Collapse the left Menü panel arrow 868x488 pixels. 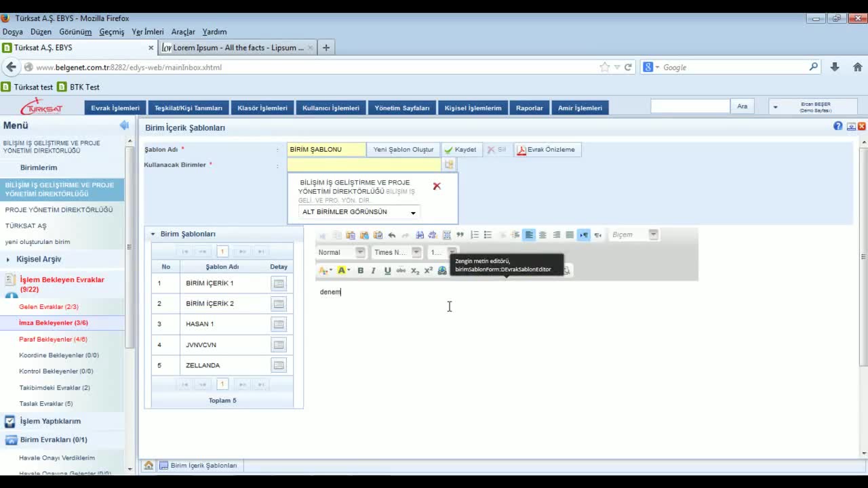tap(124, 125)
